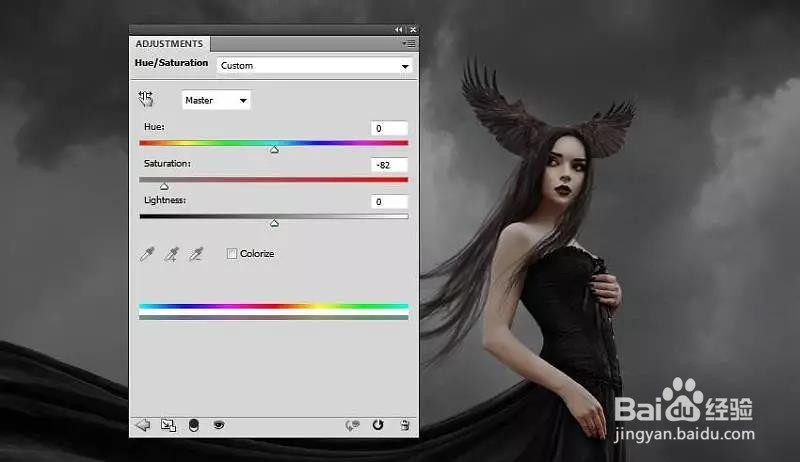Click the "Hue:" label

(154, 127)
